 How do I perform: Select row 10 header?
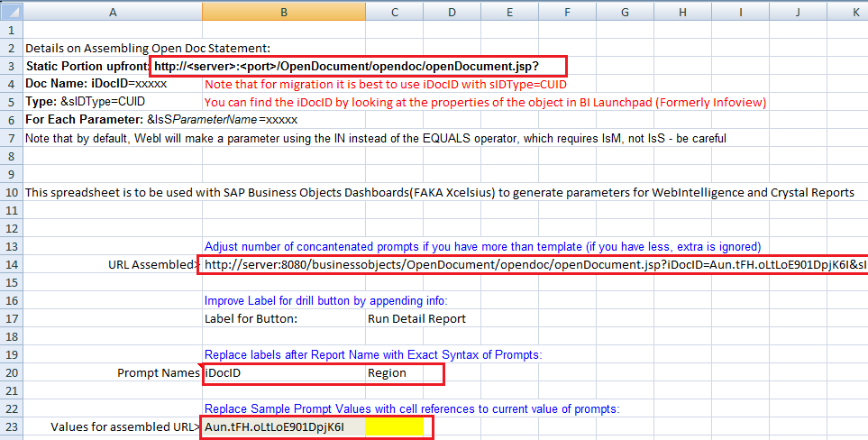click(12, 193)
